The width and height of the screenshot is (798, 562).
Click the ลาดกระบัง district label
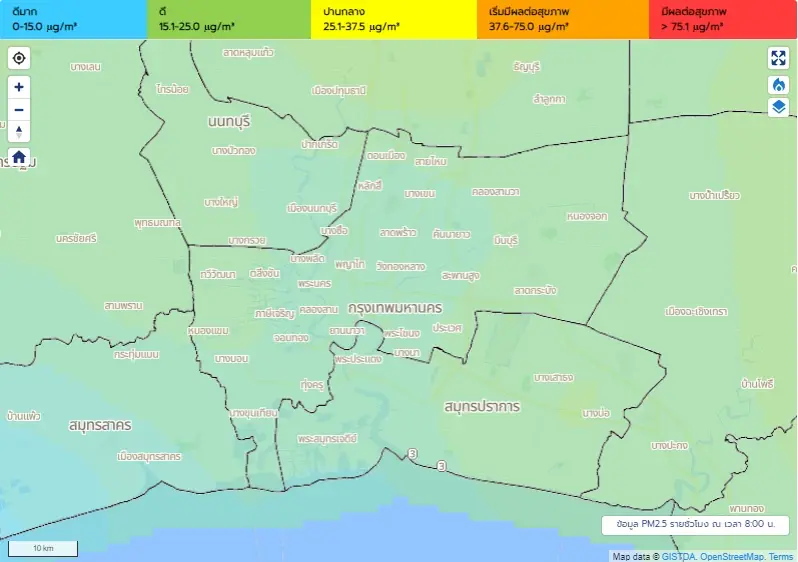click(x=535, y=291)
